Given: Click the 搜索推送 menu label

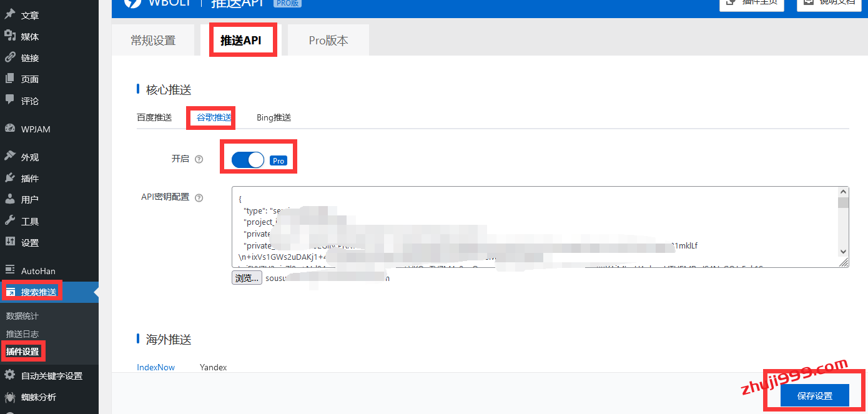Looking at the screenshot, I should point(39,292).
